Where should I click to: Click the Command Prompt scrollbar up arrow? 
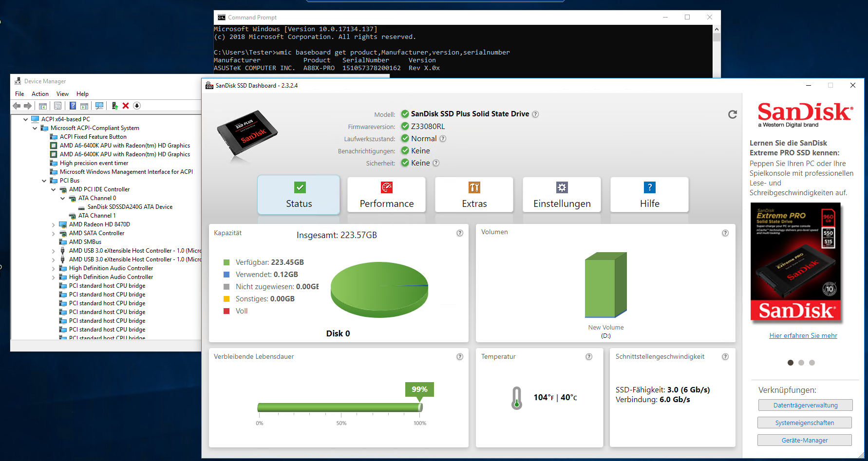click(x=717, y=29)
